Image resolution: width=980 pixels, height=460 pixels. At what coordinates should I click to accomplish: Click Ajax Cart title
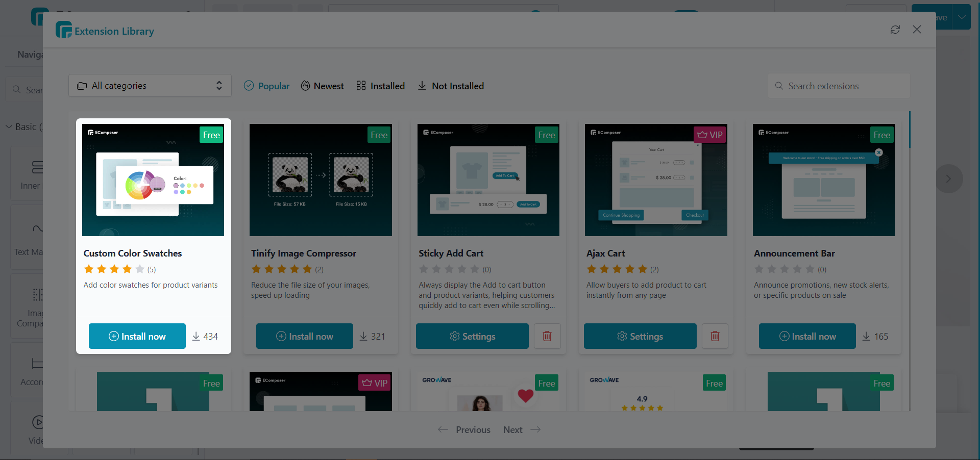[x=606, y=253]
